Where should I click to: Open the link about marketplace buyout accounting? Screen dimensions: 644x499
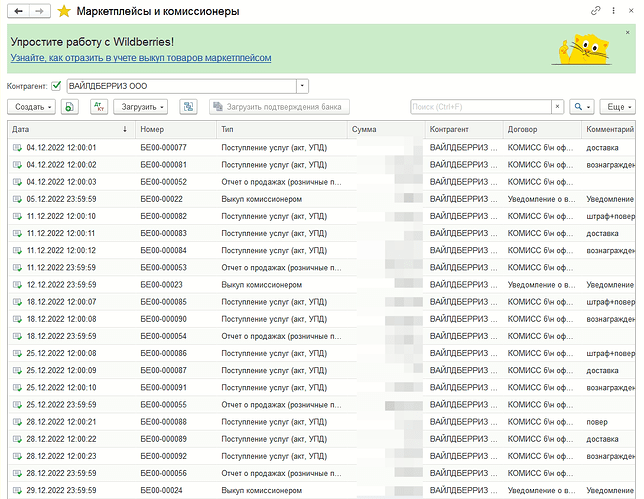coord(141,58)
